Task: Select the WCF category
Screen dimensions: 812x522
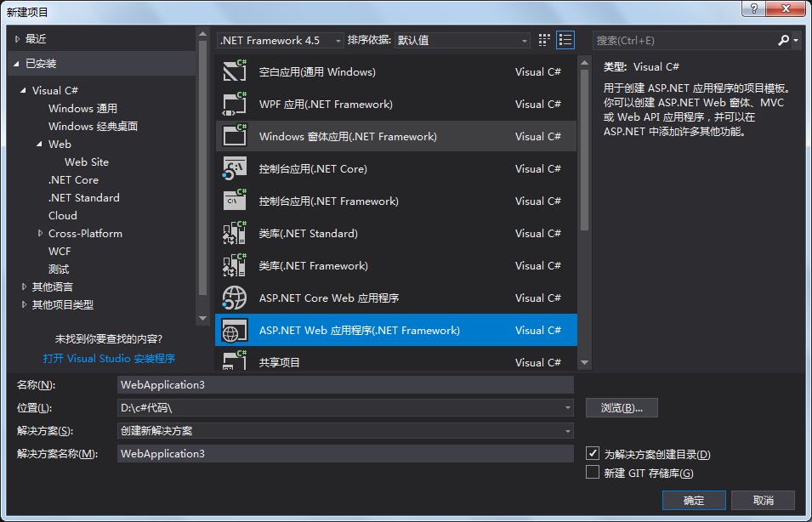Action: tap(60, 251)
